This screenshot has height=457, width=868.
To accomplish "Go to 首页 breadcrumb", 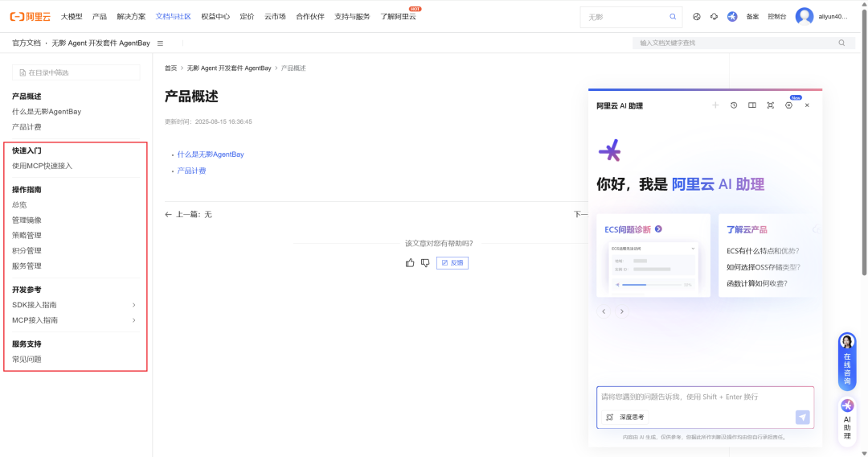I will [x=170, y=68].
